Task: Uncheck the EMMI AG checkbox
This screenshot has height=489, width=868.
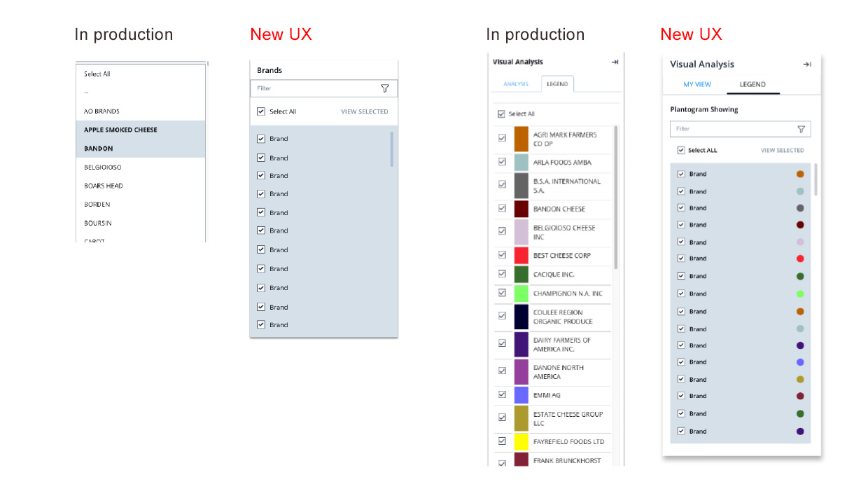Action: pyautogui.click(x=502, y=394)
